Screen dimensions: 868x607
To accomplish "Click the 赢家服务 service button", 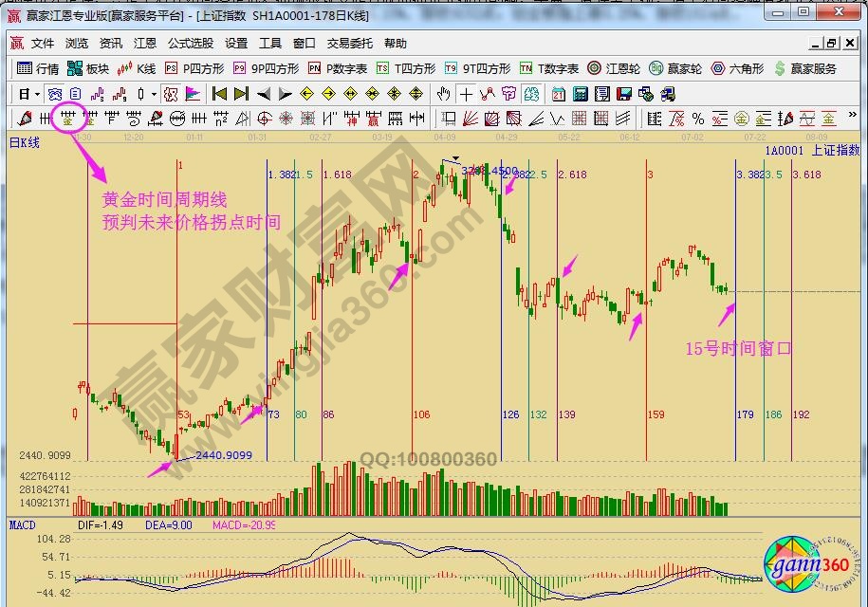I will tap(805, 68).
